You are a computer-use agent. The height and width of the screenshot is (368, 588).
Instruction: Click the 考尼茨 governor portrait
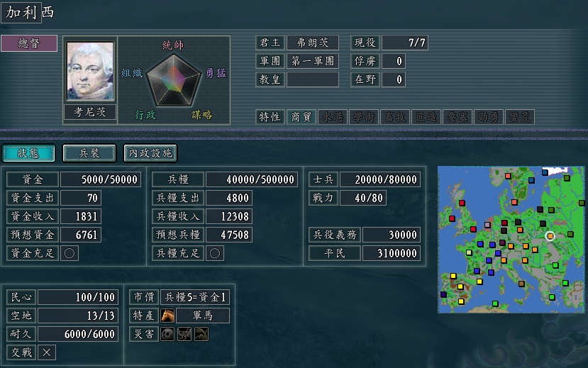pos(90,71)
